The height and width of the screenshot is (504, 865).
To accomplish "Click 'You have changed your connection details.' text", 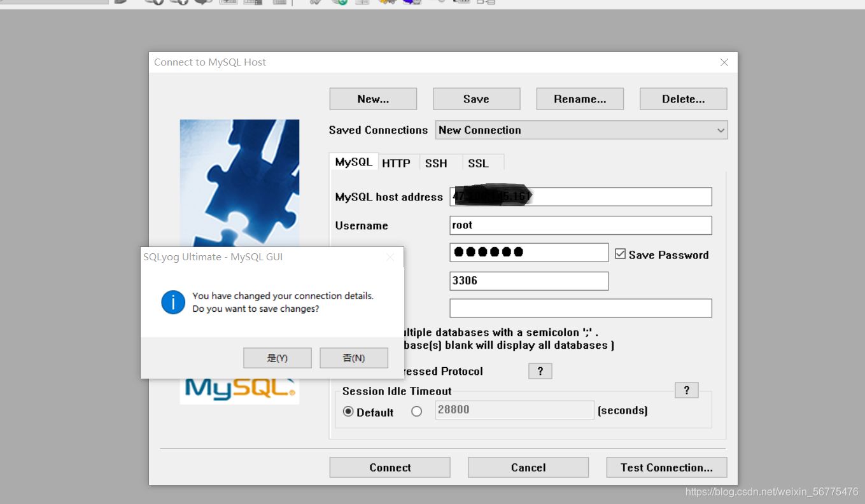I will [283, 296].
